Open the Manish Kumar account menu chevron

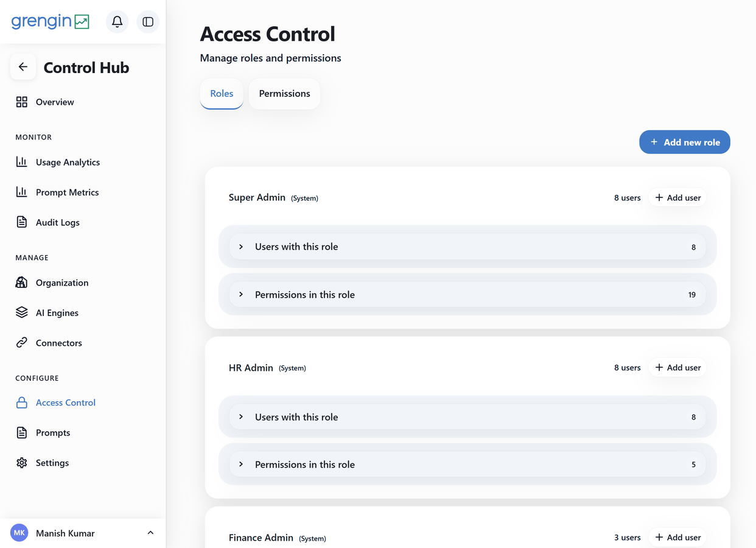click(x=150, y=533)
